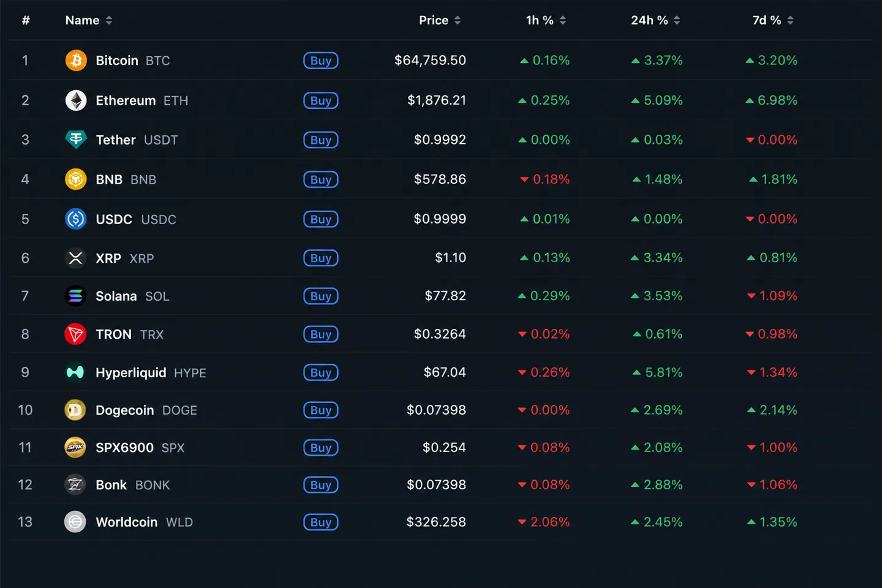
Task: Click the Solana logo icon
Action: pos(76,296)
